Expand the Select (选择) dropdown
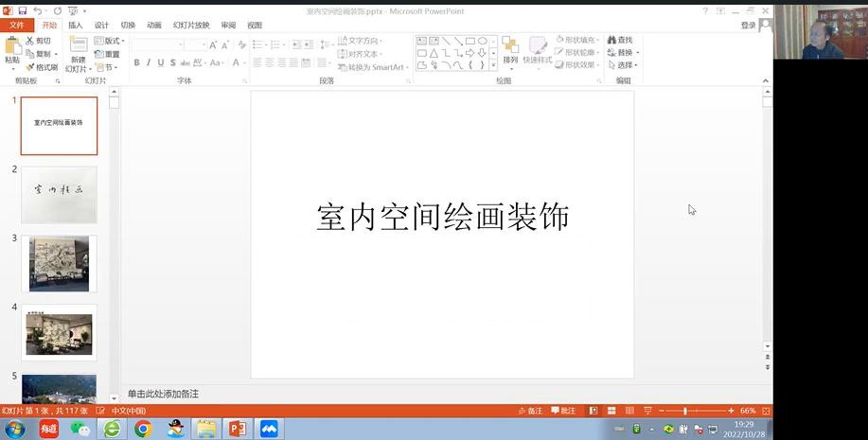The height and width of the screenshot is (440, 868). tap(625, 65)
